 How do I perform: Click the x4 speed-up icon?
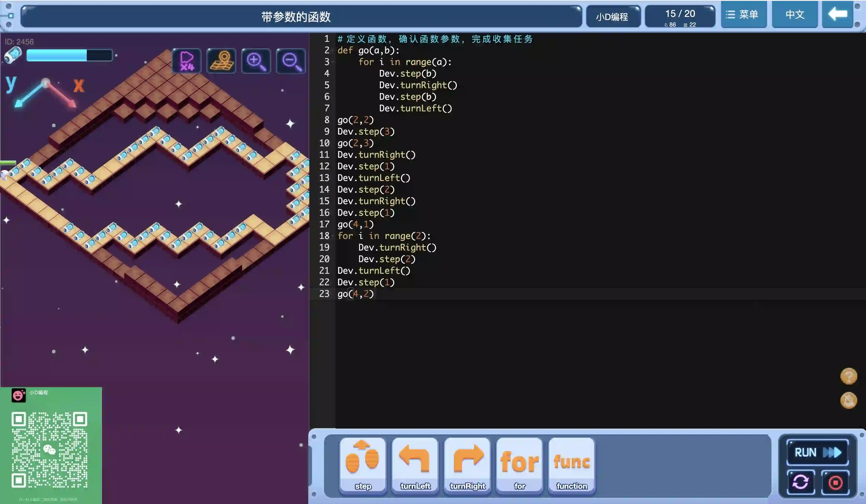pyautogui.click(x=187, y=61)
